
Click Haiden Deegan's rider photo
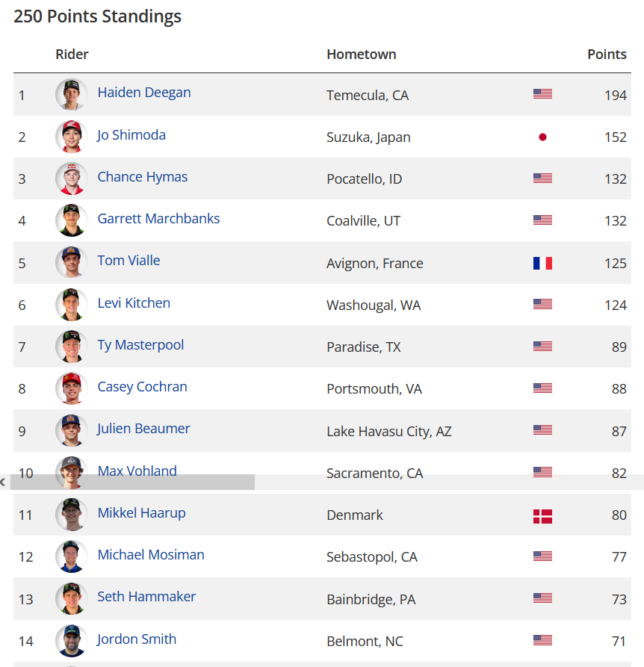(x=72, y=94)
